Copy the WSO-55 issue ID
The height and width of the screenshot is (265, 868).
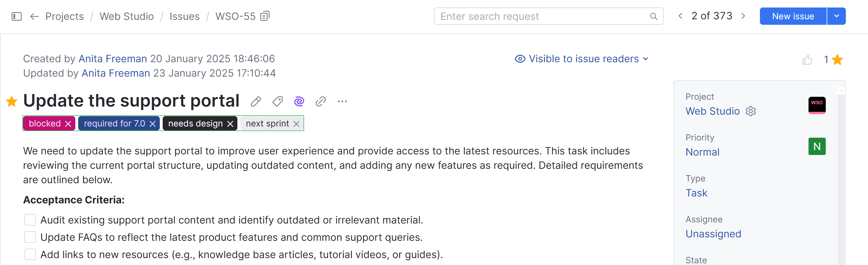[x=265, y=16]
